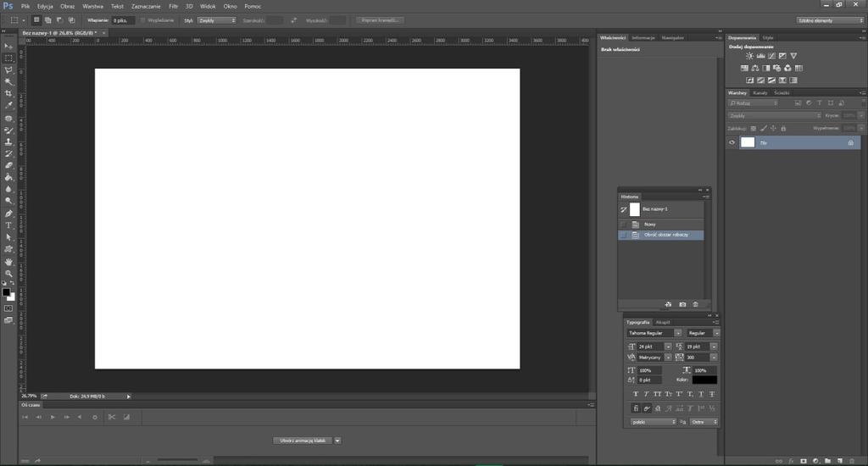Select the Zoom tool
The image size is (868, 466).
tap(8, 274)
